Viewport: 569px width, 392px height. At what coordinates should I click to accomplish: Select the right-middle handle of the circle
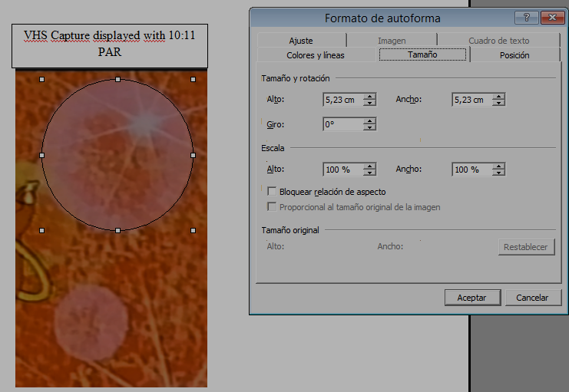click(193, 155)
